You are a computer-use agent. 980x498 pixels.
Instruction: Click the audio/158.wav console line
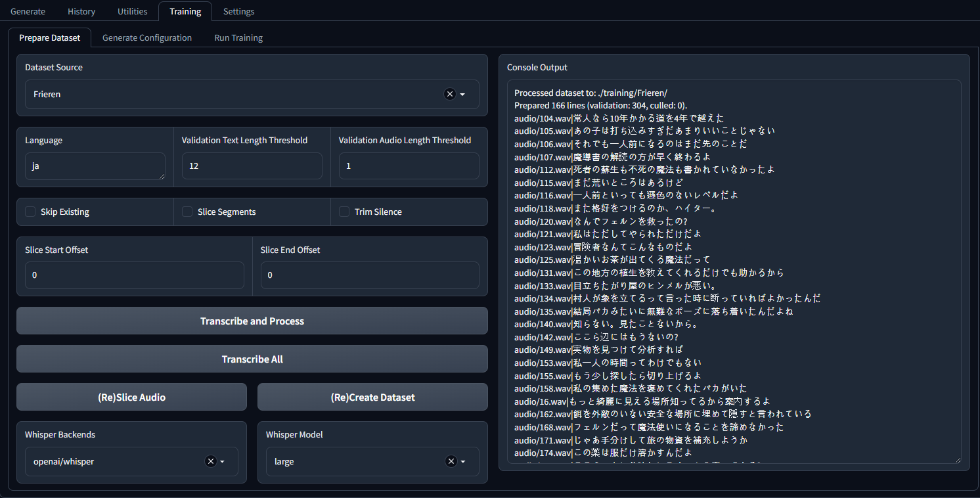tap(631, 388)
